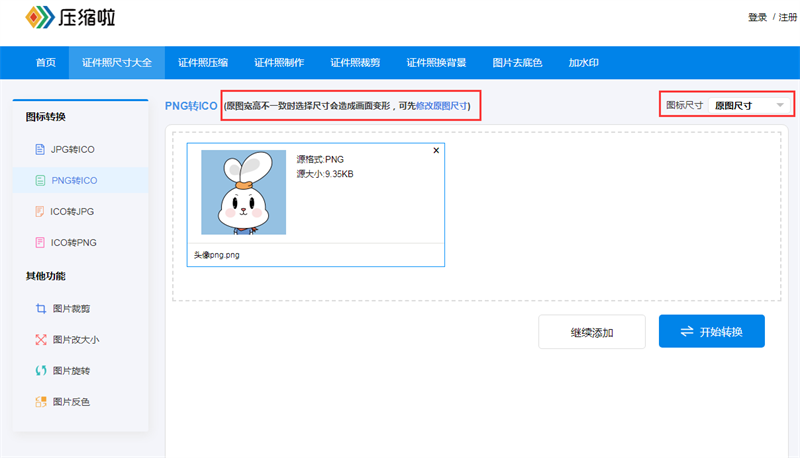This screenshot has height=458, width=800.
Task: Open the 证件照换背景 tab
Action: (436, 63)
